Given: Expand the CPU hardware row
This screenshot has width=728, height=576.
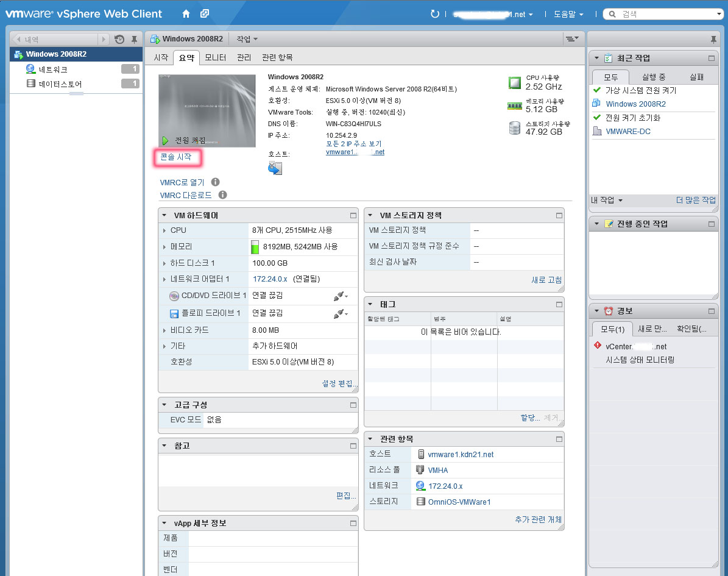Looking at the screenshot, I should (164, 230).
